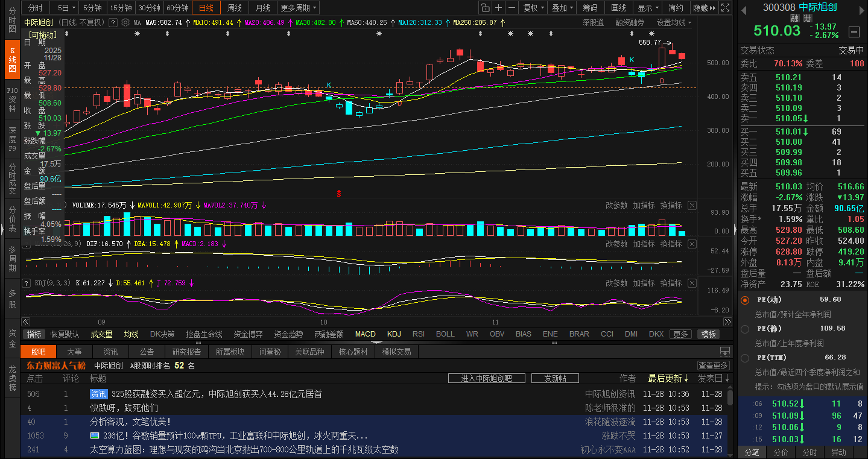Close the KDJ indicator panel
This screenshot has width=868, height=459.
click(692, 283)
